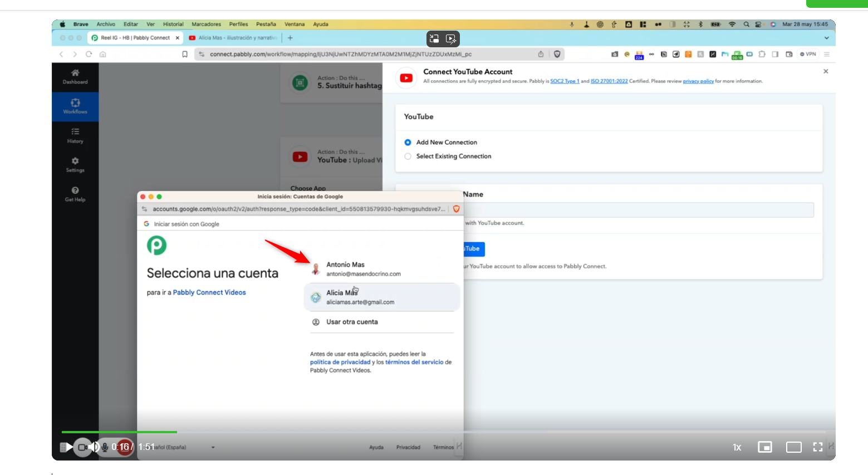Viewport: 868px width, 475px height.
Task: Click the Ayuda footer link in Google popup
Action: [x=376, y=447]
